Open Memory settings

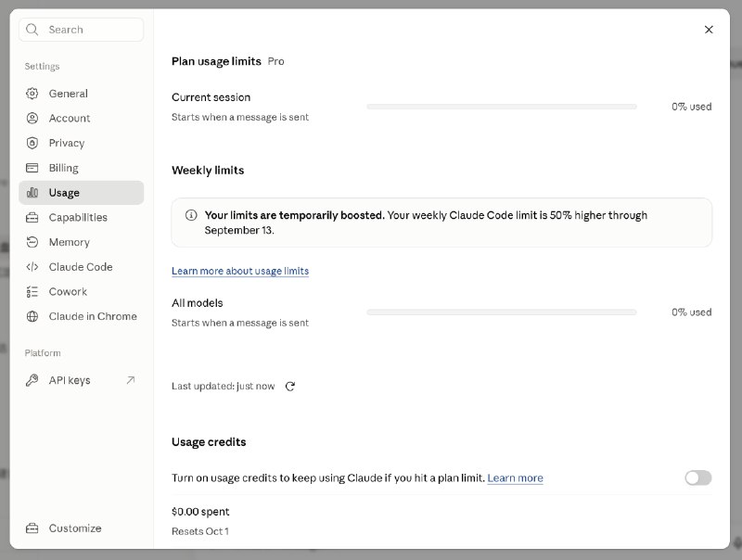tap(82, 242)
